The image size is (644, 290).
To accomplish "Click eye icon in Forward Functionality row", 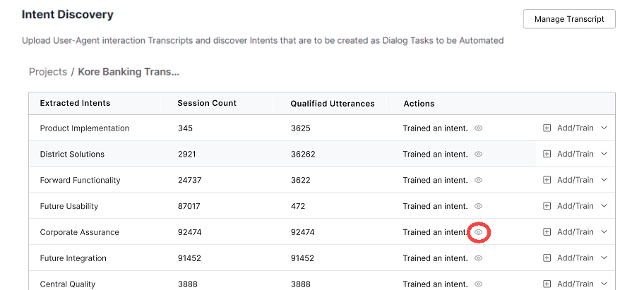I will [478, 181].
